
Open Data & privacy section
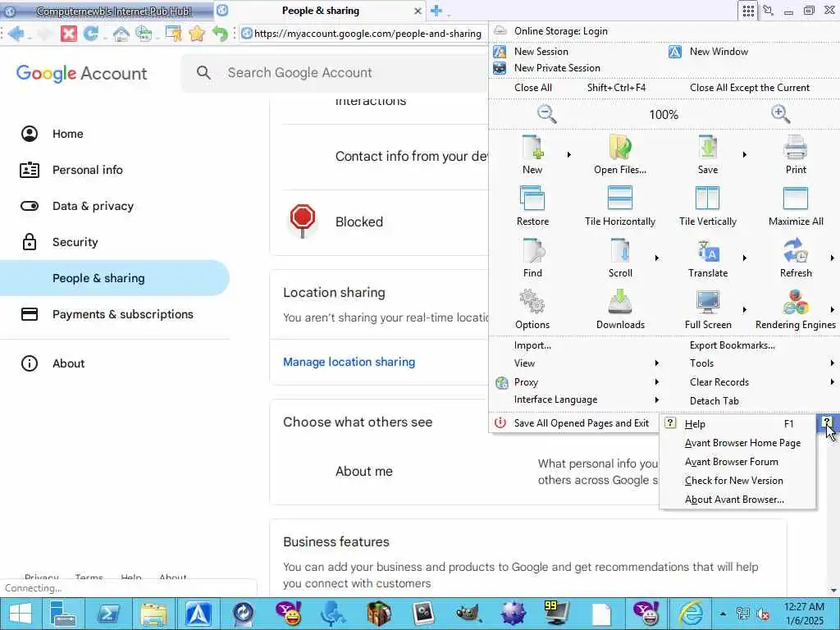tap(93, 206)
